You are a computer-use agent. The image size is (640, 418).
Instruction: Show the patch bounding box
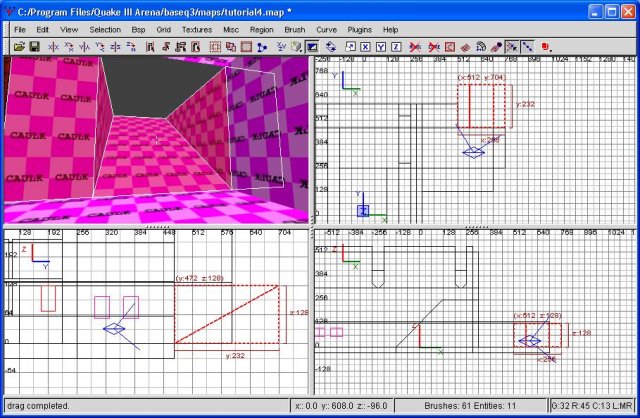[x=450, y=47]
